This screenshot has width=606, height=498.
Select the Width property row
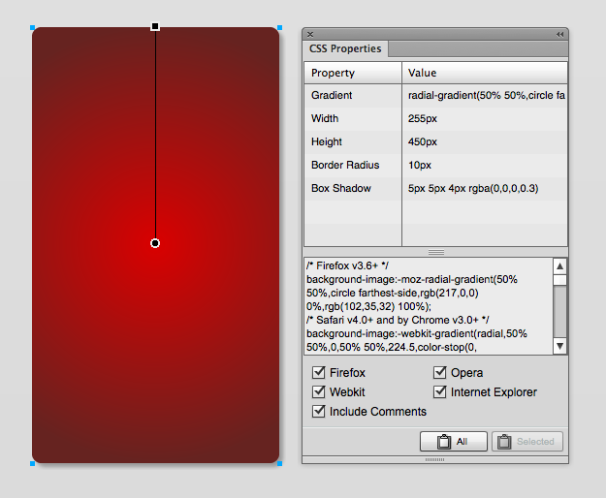point(436,119)
